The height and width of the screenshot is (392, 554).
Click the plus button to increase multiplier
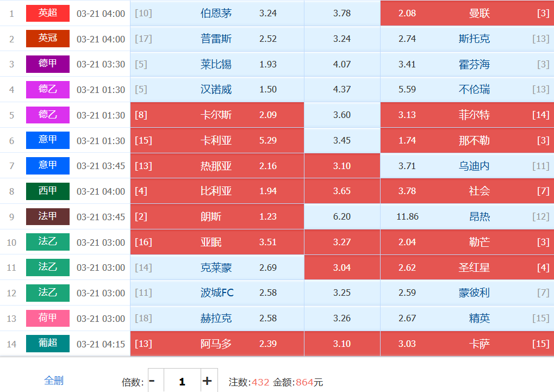click(x=207, y=381)
